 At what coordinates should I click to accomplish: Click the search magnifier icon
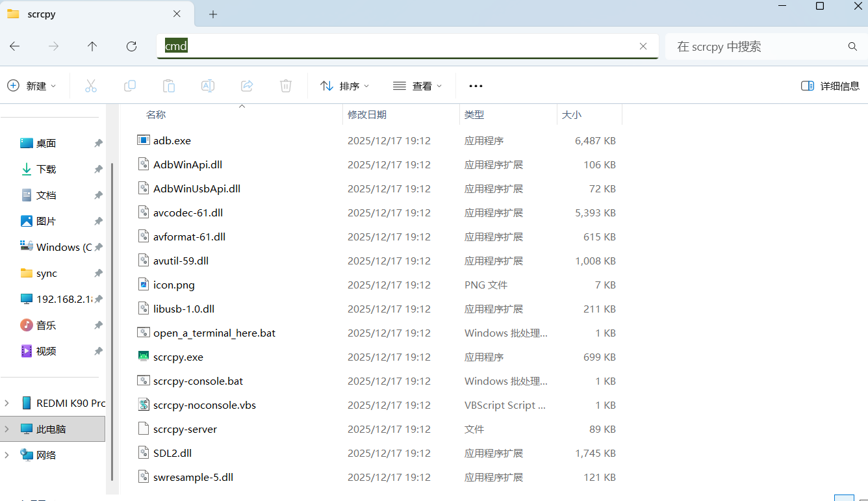pyautogui.click(x=852, y=46)
